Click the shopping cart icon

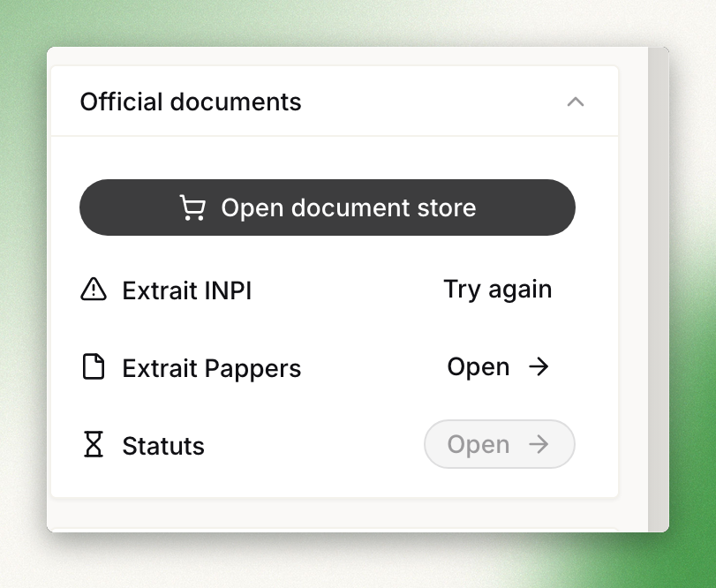point(192,207)
